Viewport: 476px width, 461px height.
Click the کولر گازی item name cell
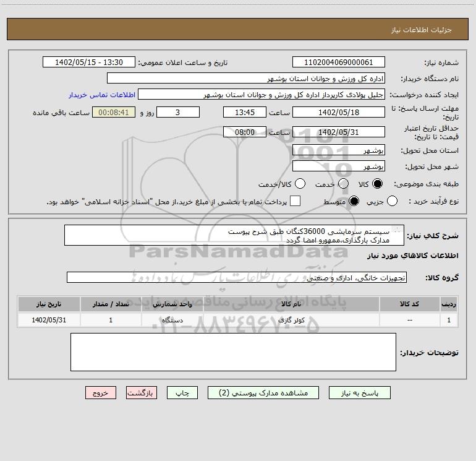tap(291, 320)
